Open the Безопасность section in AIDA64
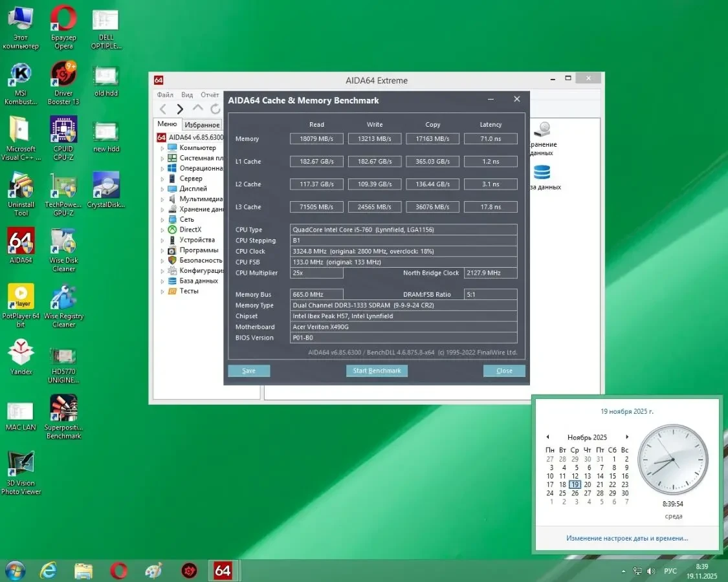The height and width of the screenshot is (582, 728). 172,260
